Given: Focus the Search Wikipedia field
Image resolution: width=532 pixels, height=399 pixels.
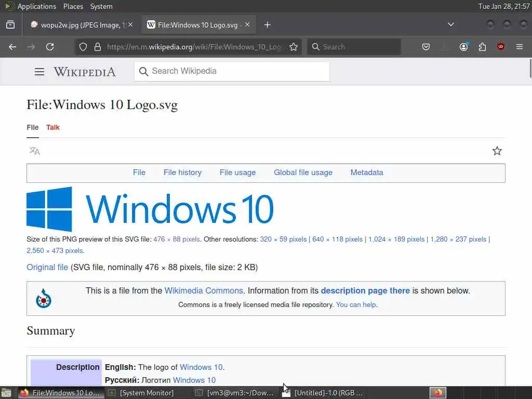Looking at the screenshot, I should pos(232,71).
